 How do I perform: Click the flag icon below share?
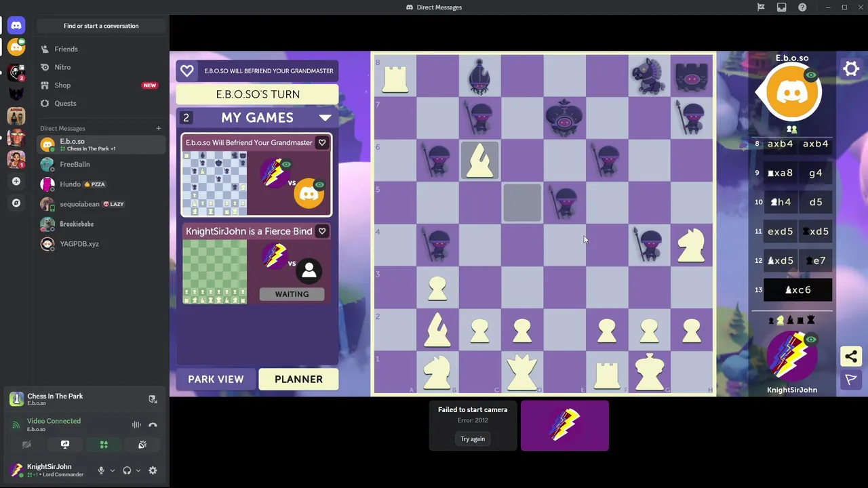coord(851,380)
